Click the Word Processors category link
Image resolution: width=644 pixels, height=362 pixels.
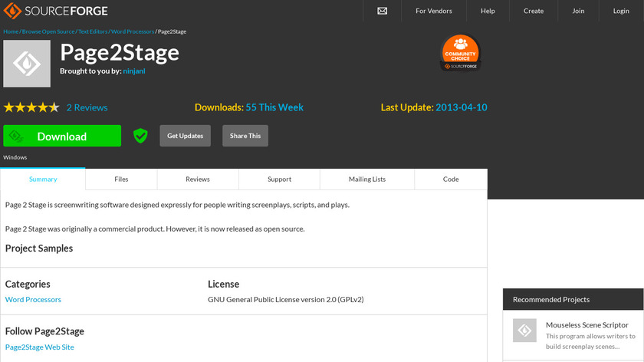coord(33,299)
